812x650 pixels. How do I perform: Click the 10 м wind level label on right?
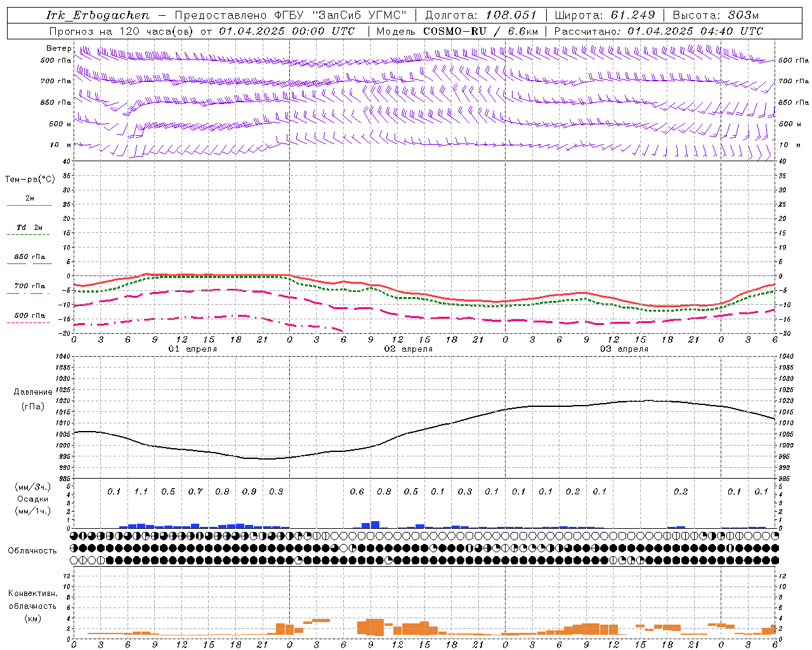(790, 145)
